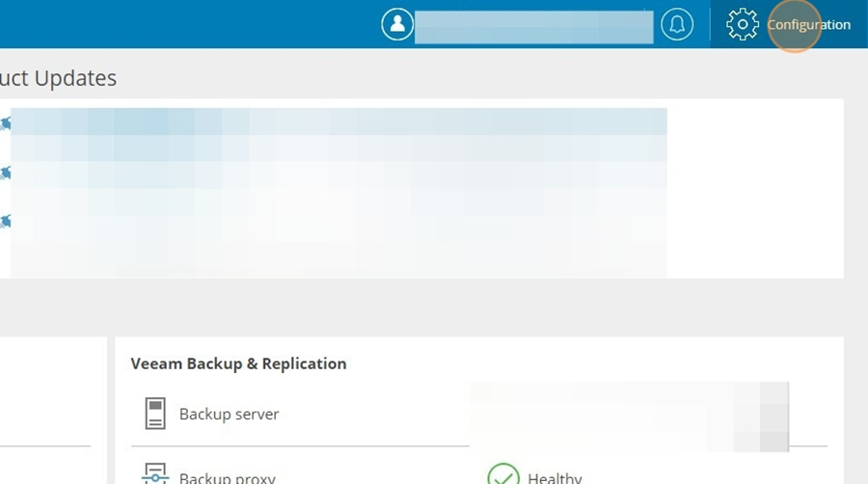Select the Backup server row label
Image resolution: width=868 pixels, height=484 pixels.
point(229,415)
